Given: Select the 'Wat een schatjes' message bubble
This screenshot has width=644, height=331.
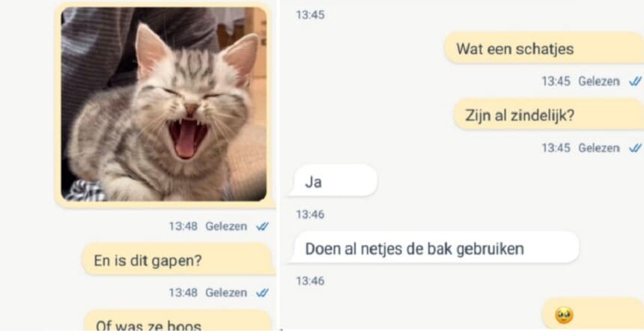Looking at the screenshot, I should pos(544,48).
